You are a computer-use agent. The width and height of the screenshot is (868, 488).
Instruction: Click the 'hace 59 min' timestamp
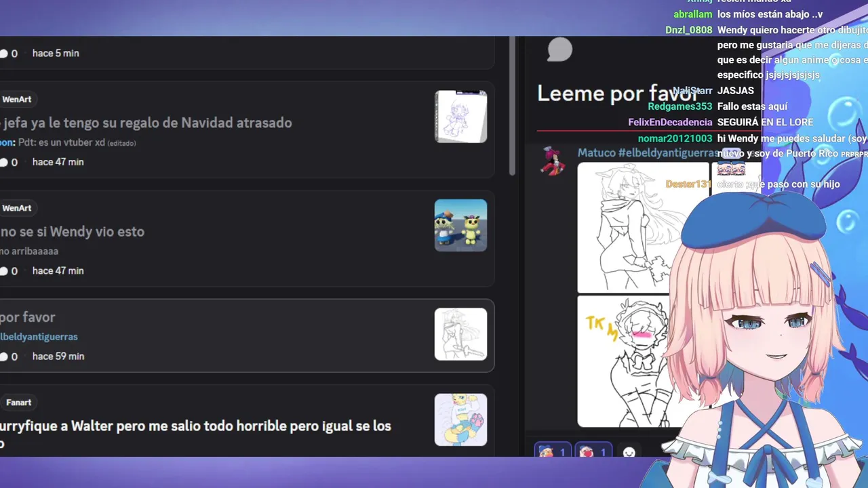point(58,357)
